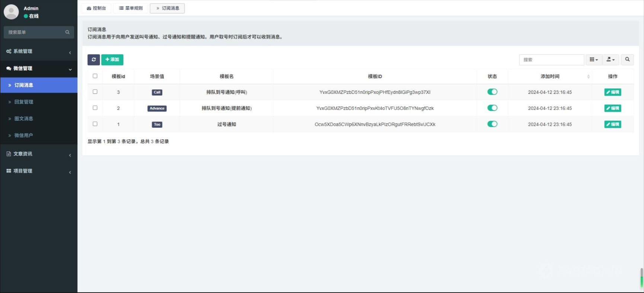Click the 场景值 column header
Image resolution: width=644 pixels, height=293 pixels.
157,76
